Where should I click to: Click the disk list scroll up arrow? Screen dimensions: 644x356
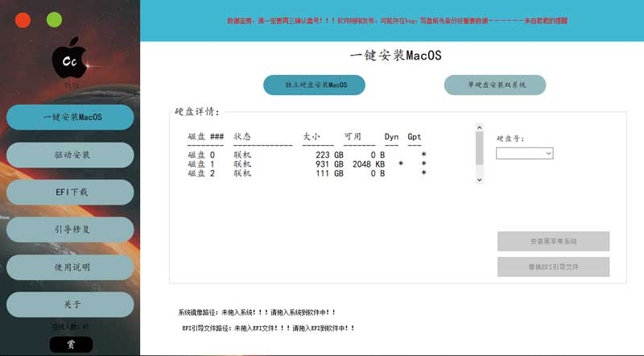click(479, 127)
